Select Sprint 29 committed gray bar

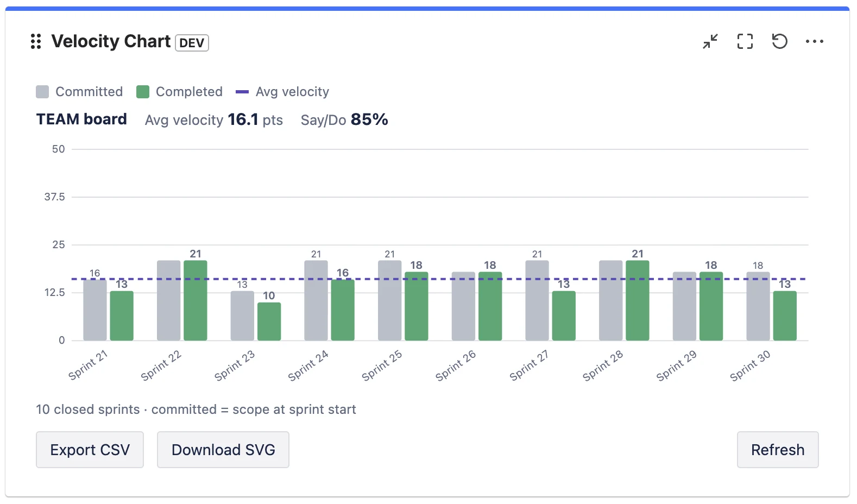click(684, 306)
